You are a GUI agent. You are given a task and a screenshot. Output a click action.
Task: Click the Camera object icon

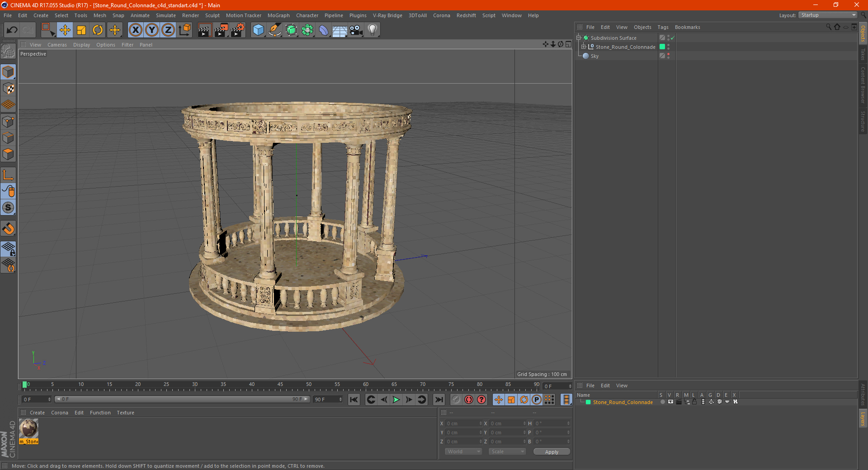[x=356, y=30]
